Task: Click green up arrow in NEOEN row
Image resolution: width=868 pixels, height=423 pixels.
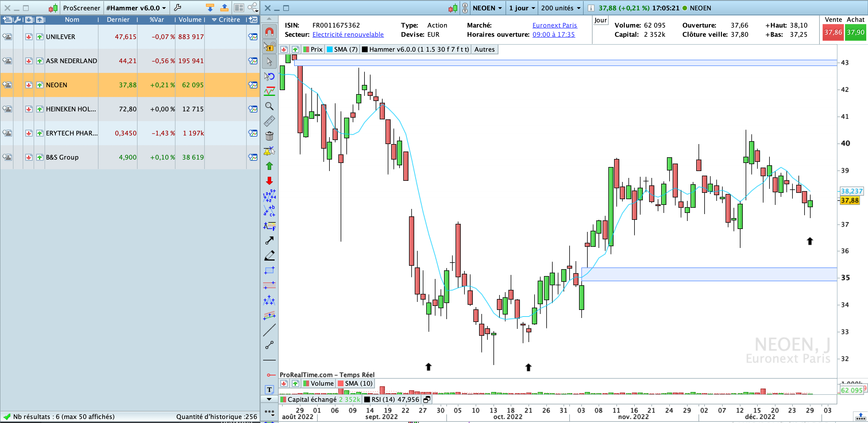Action: coord(40,85)
